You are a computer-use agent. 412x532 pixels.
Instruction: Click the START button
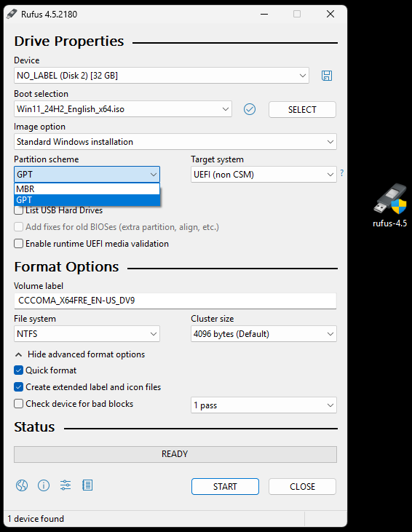click(x=225, y=487)
